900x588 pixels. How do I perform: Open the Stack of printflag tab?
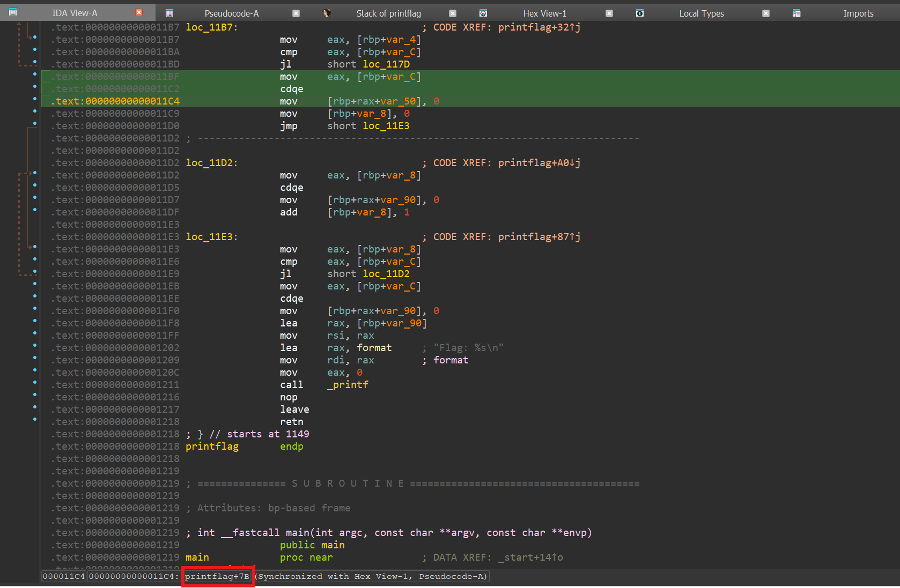388,13
